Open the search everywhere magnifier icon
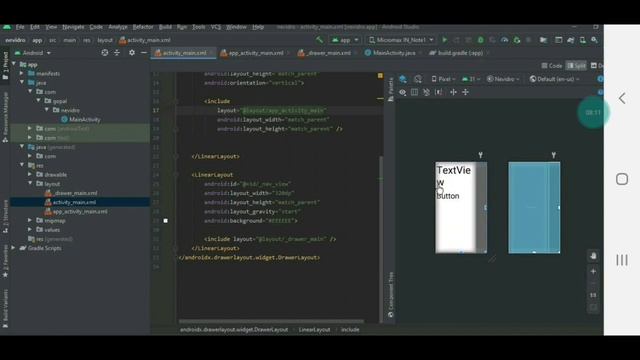The height and width of the screenshot is (360, 640). (594, 40)
